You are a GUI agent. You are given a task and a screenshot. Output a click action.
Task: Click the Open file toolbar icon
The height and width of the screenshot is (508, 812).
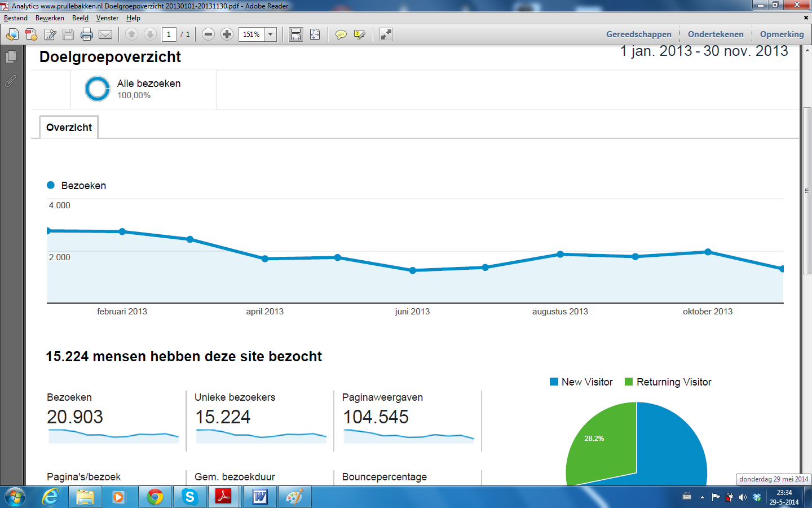12,34
